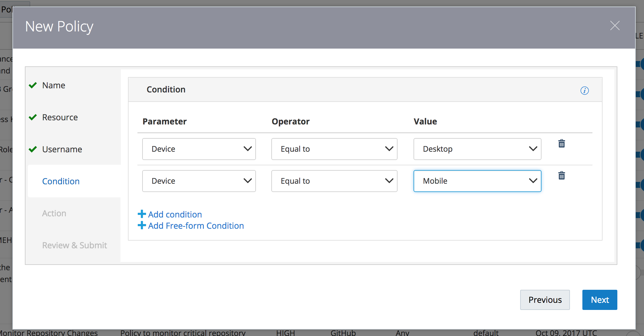This screenshot has height=336, width=644.
Task: Click the Previous button
Action: pyautogui.click(x=545, y=300)
